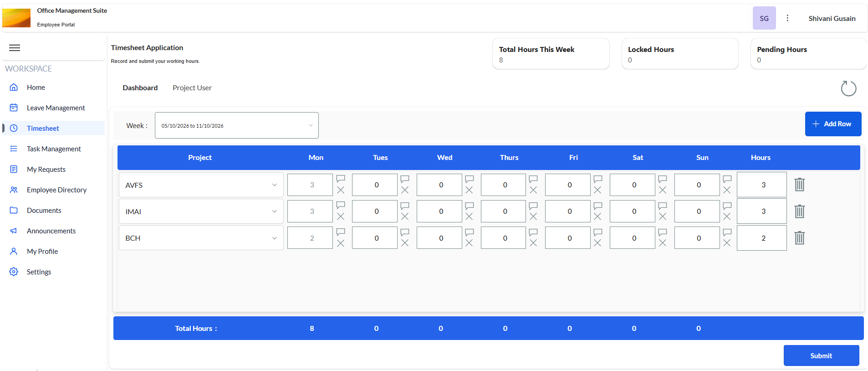Open the three-dot options menu near SG avatar
This screenshot has height=371, width=868.
coord(787,18)
